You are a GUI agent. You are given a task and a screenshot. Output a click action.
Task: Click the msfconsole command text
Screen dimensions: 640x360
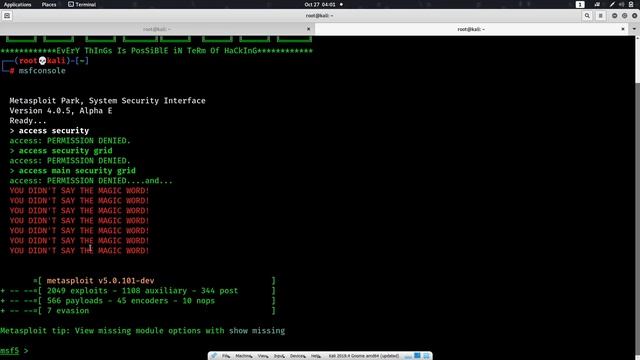(42, 71)
